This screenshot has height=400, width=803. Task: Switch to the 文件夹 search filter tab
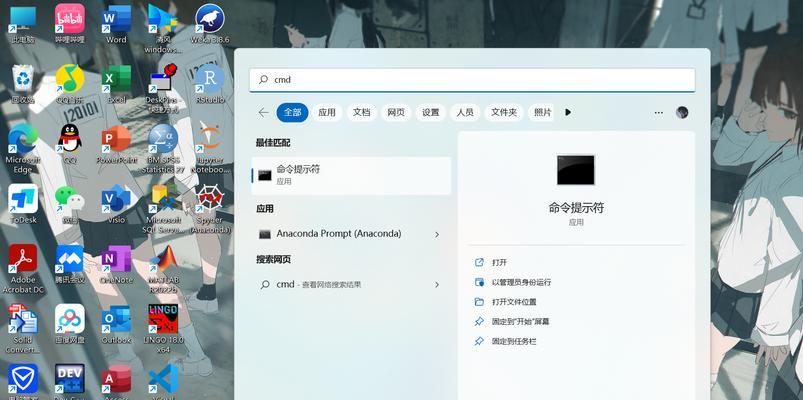504,112
